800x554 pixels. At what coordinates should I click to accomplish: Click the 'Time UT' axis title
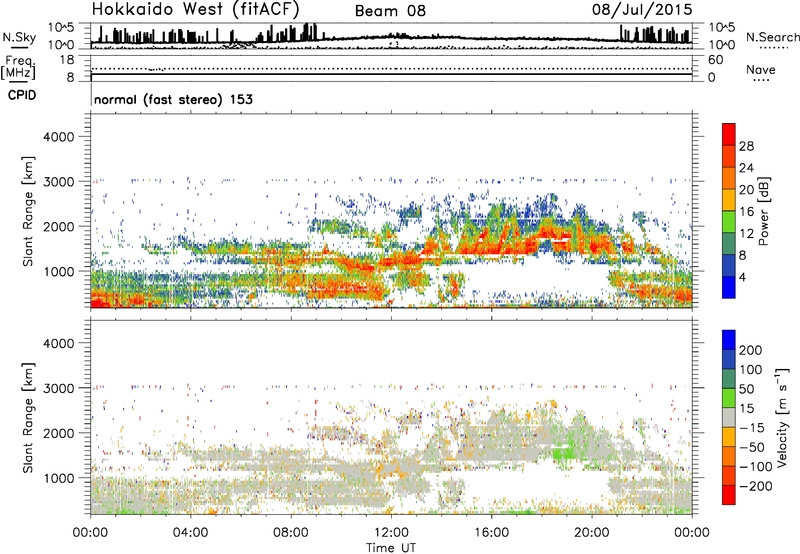[x=391, y=548]
